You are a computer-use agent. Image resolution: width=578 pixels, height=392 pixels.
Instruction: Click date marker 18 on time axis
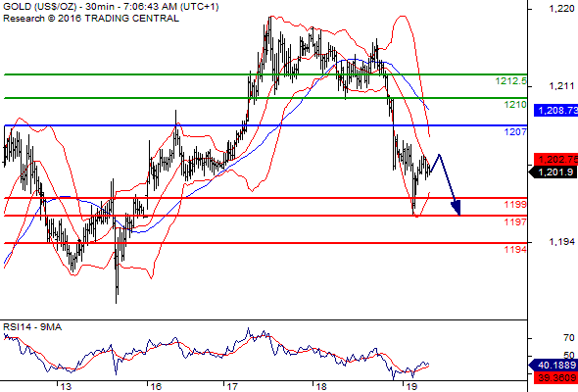[x=321, y=387]
